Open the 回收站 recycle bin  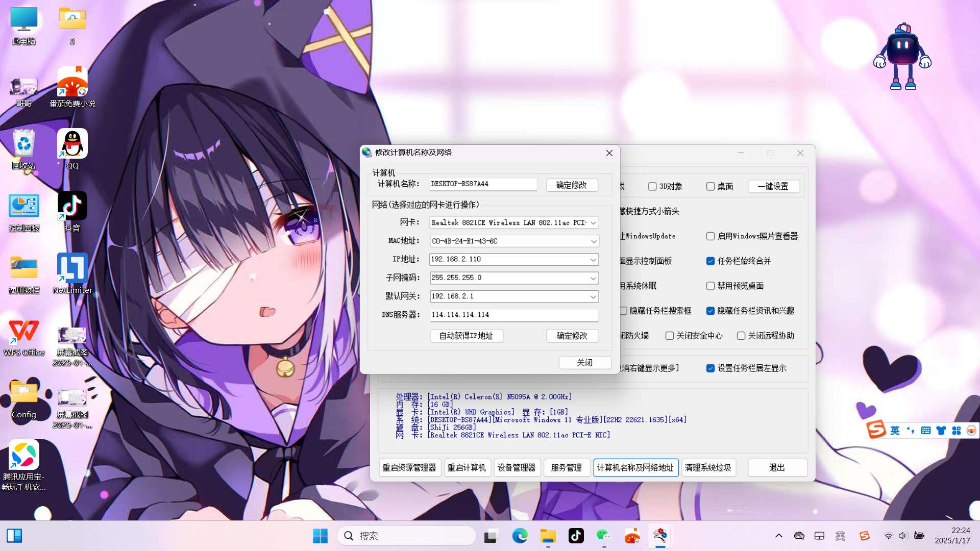tap(23, 150)
